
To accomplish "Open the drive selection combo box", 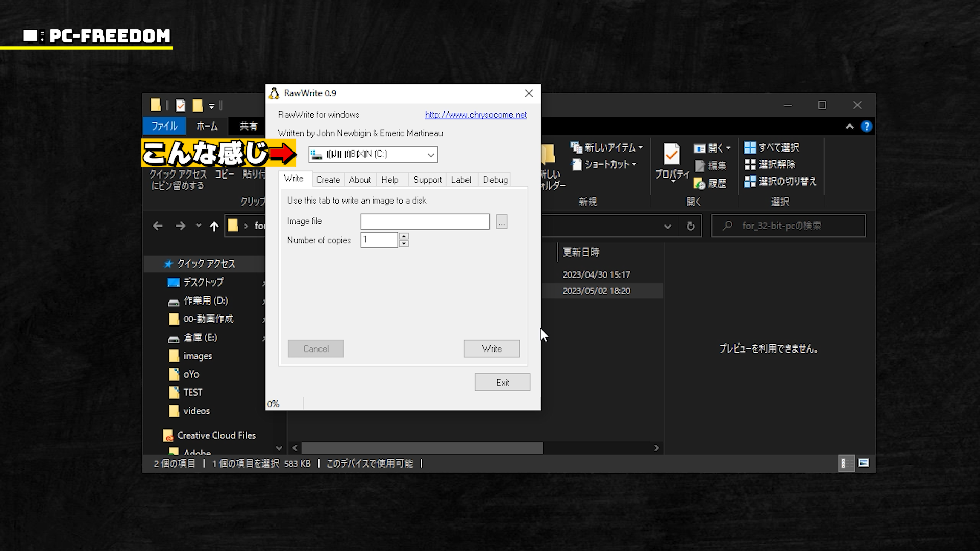I will [431, 155].
